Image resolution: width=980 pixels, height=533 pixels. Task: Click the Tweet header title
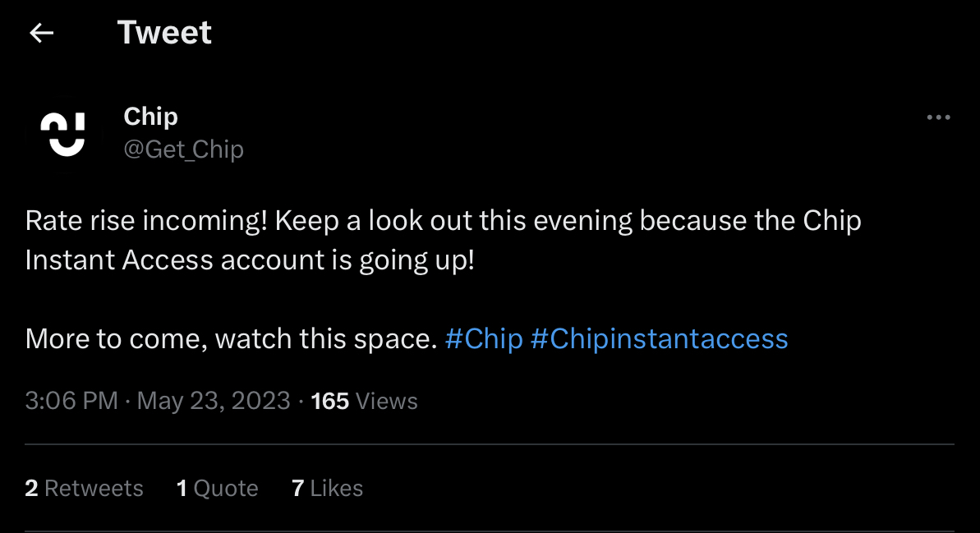click(x=164, y=33)
